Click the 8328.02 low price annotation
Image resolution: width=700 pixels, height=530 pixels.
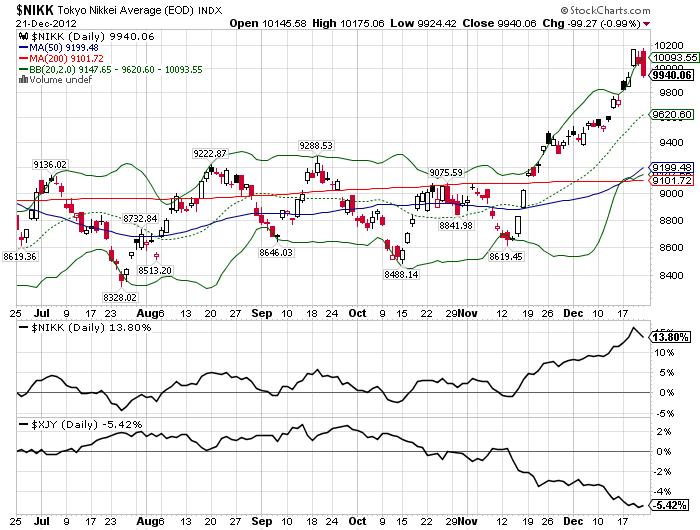point(119,297)
